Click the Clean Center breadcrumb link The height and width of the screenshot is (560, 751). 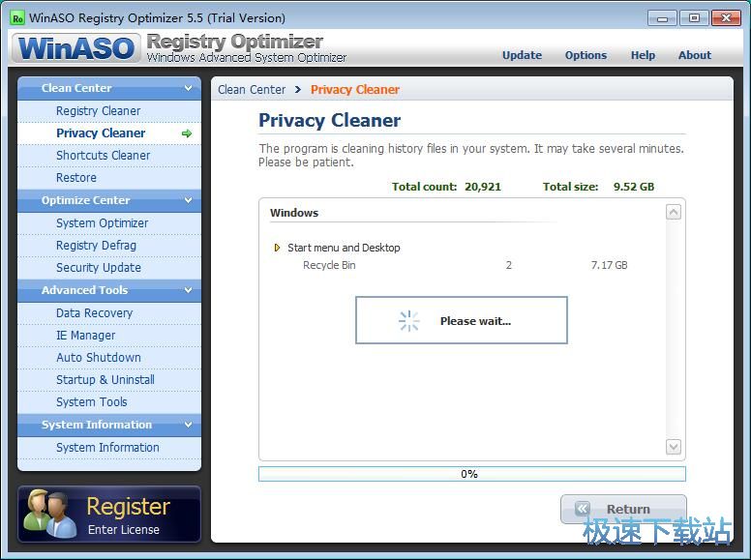[252, 90]
